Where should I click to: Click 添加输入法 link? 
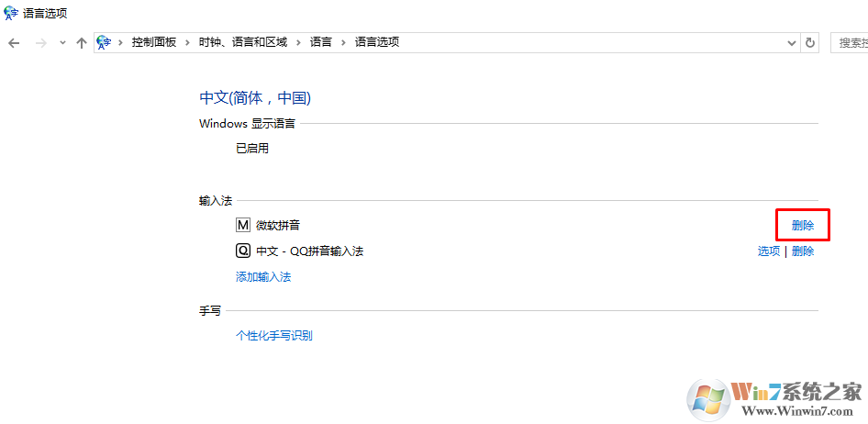pyautogui.click(x=263, y=277)
